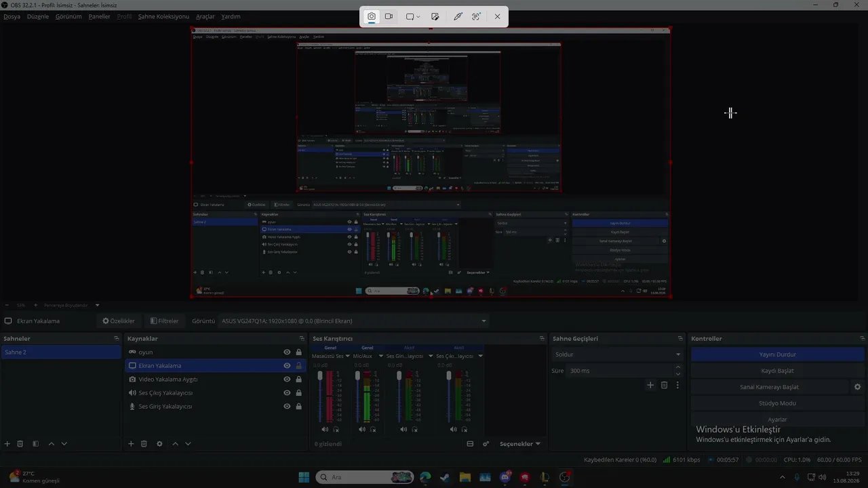Move the scene down in Sahneler

point(64,444)
